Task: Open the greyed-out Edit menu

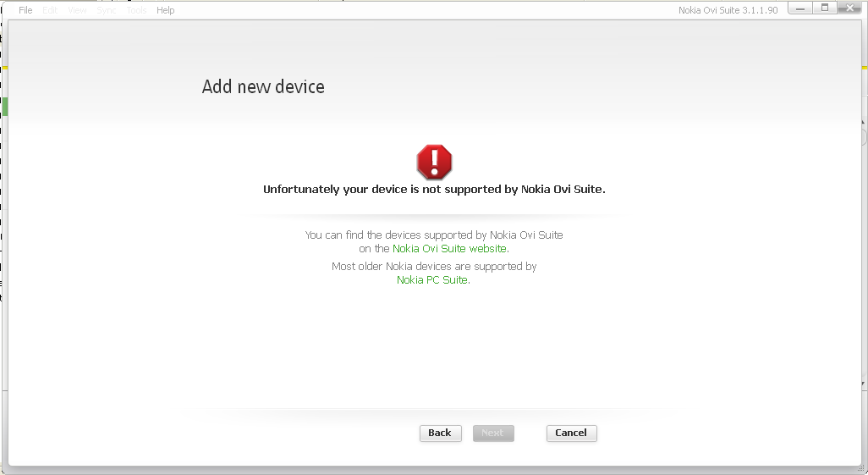Action: [x=50, y=10]
